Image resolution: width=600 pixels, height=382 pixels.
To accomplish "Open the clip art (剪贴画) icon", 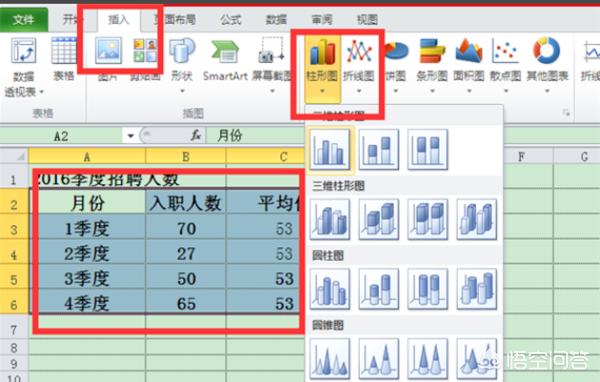I will 145,51.
